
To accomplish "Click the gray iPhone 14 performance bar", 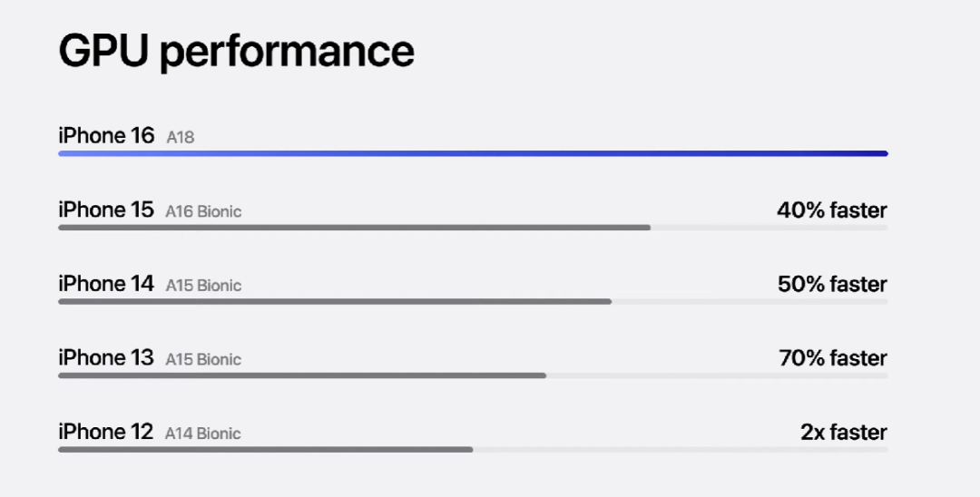I will click(x=335, y=302).
